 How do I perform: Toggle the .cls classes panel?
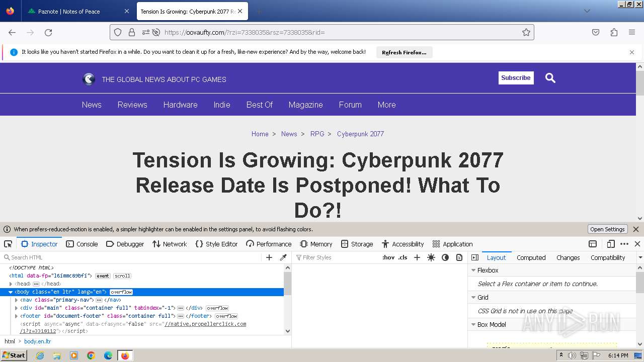coord(403,257)
